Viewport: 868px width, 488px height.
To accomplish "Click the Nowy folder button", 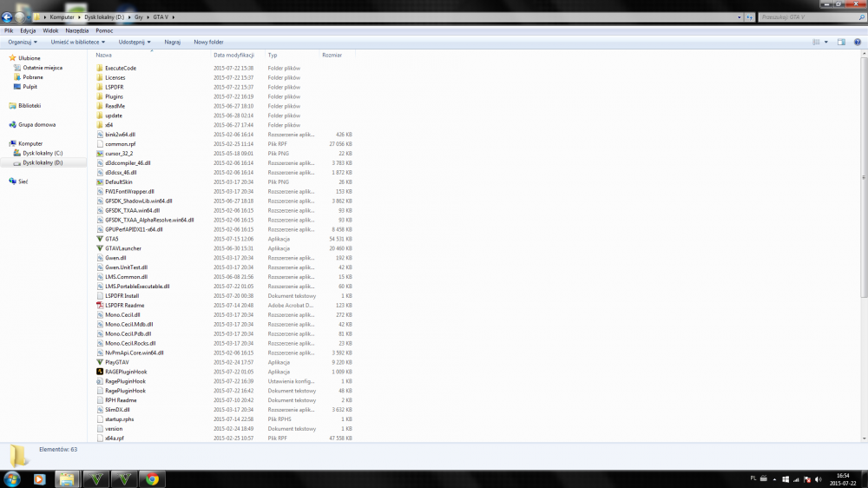I will pyautogui.click(x=208, y=42).
